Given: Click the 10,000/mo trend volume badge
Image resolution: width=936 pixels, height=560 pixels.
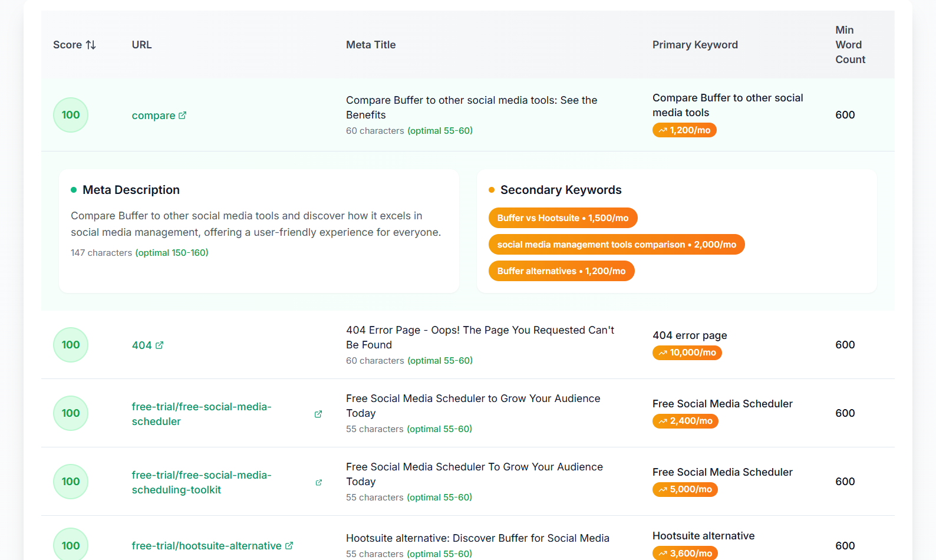Looking at the screenshot, I should pyautogui.click(x=687, y=353).
